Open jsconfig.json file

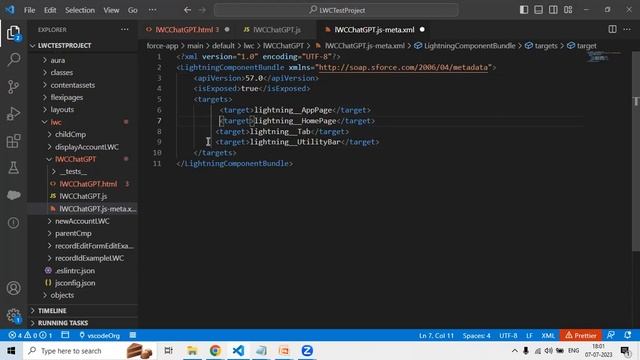pyautogui.click(x=75, y=282)
